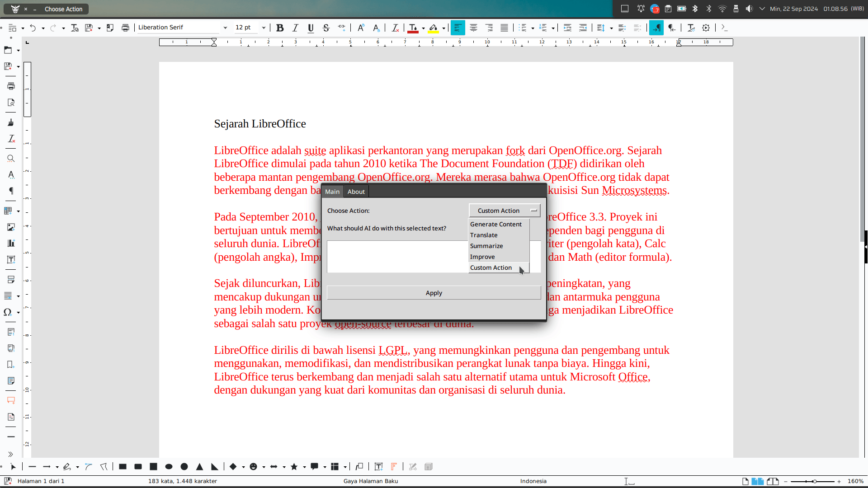Toggle italic formatting
The height and width of the screenshot is (488, 868).
[295, 28]
